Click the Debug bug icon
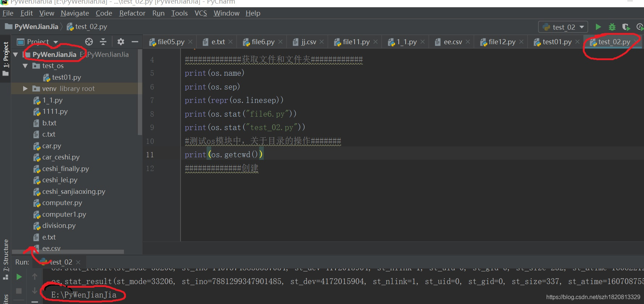The height and width of the screenshot is (304, 644). click(612, 27)
